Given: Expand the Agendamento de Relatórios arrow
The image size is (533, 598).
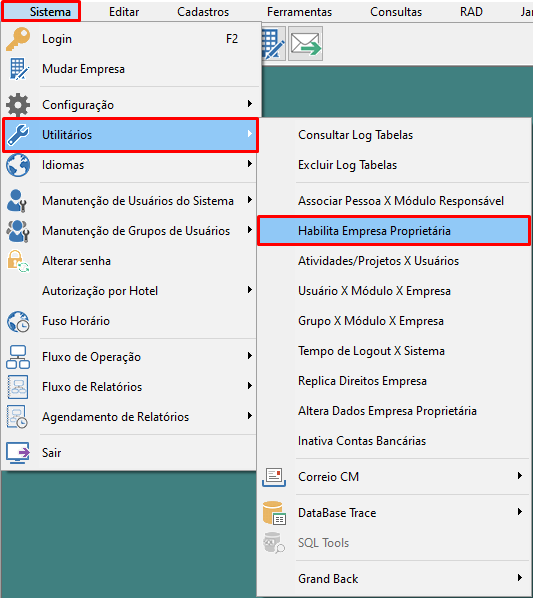Looking at the screenshot, I should [x=250, y=416].
